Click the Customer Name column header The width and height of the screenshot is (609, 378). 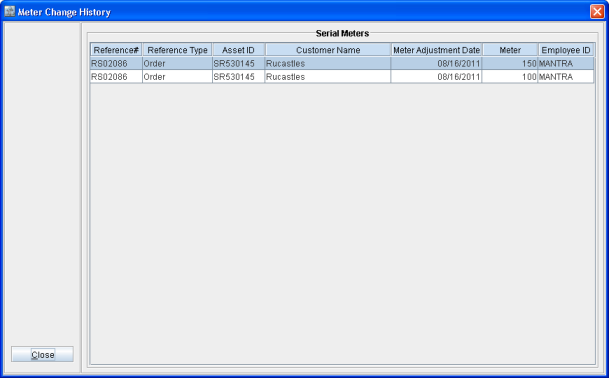point(328,50)
